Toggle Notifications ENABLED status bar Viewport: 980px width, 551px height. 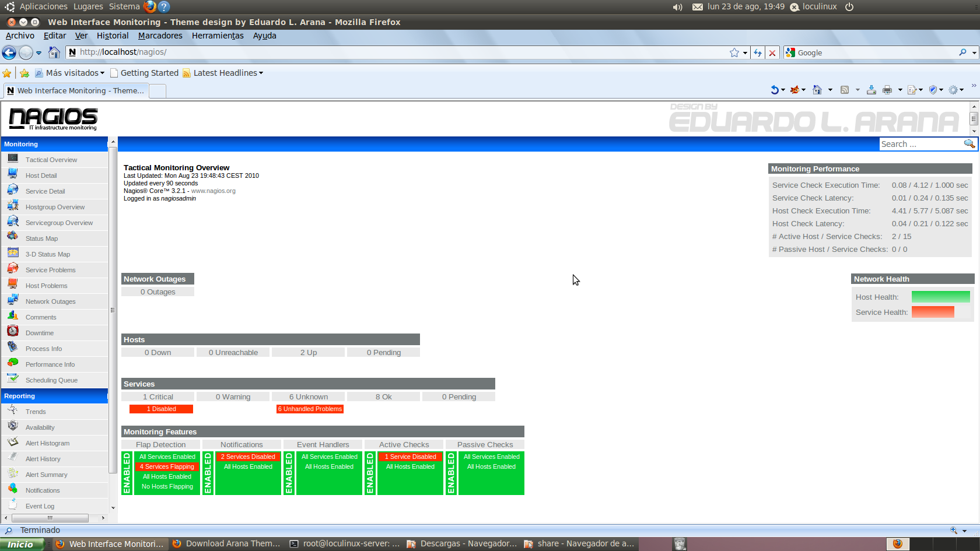208,473
